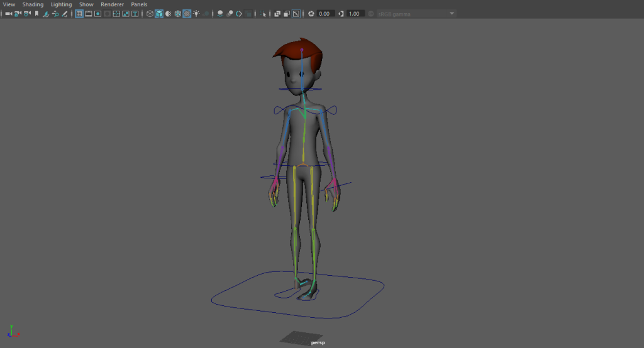Click the camera Bookmarks icon
The width and height of the screenshot is (644, 348).
point(36,13)
